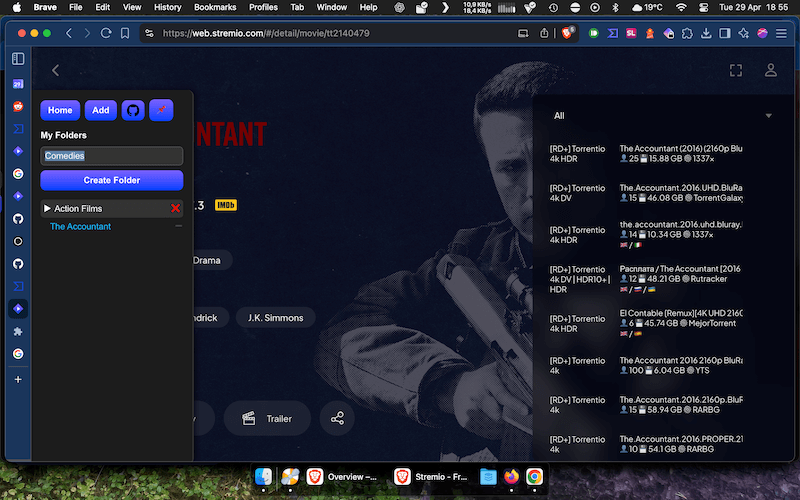This screenshot has height=500, width=800.
Task: Open the Window menu
Action: (332, 7)
